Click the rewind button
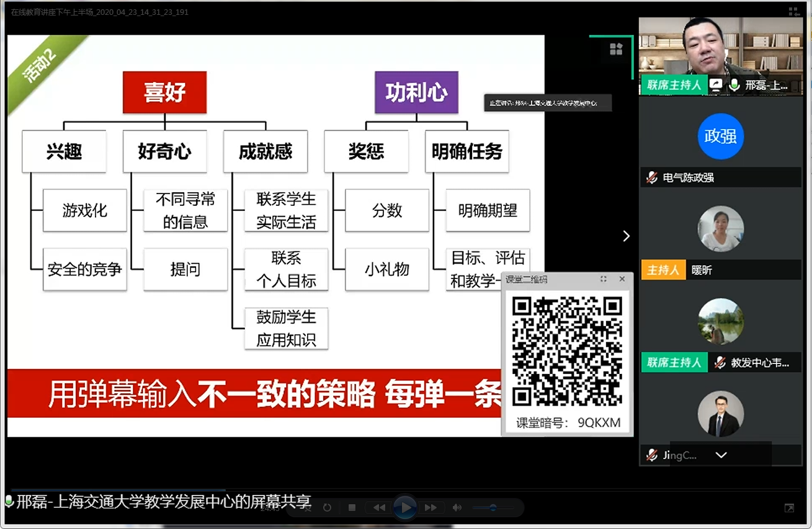 coord(378,507)
